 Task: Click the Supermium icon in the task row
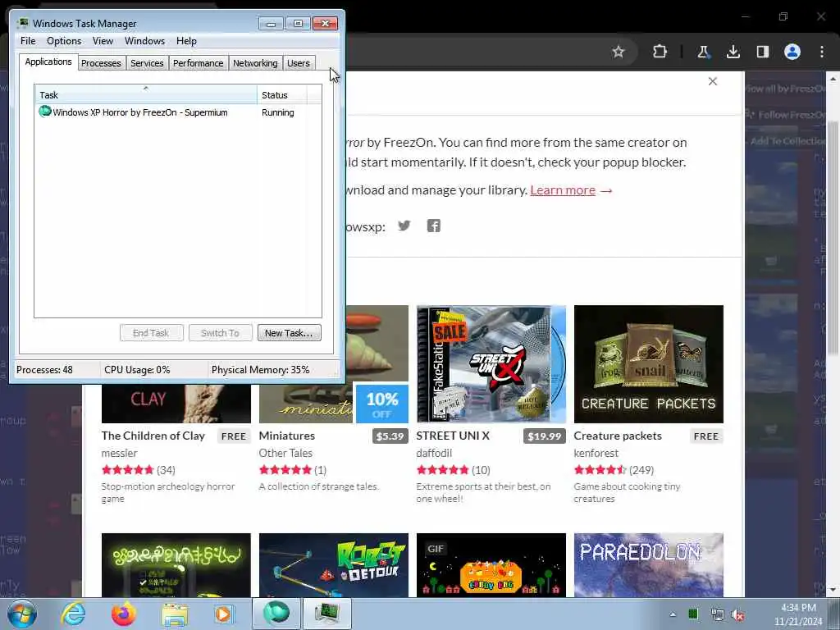point(45,112)
